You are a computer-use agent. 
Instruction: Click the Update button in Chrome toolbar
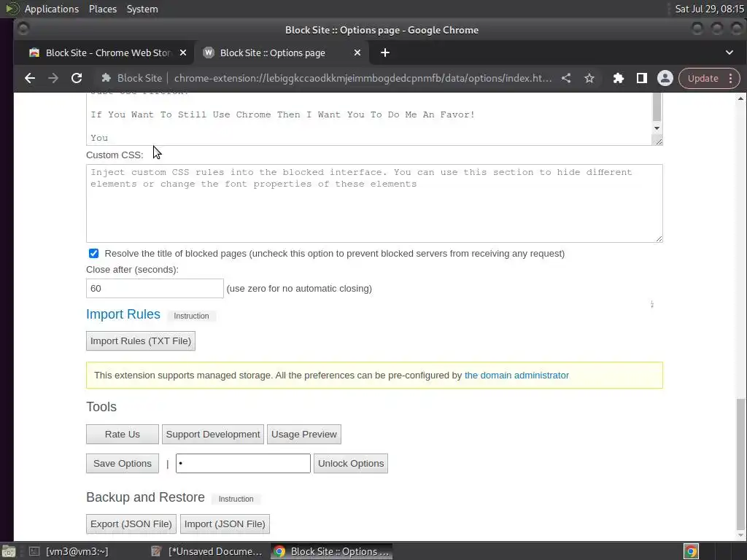pyautogui.click(x=703, y=78)
